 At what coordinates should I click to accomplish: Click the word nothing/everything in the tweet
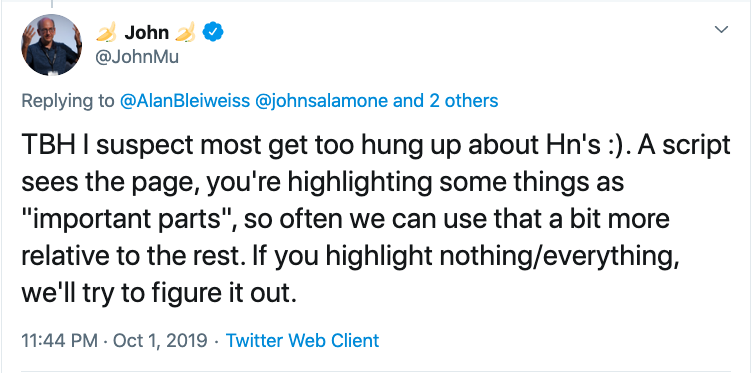[557, 256]
